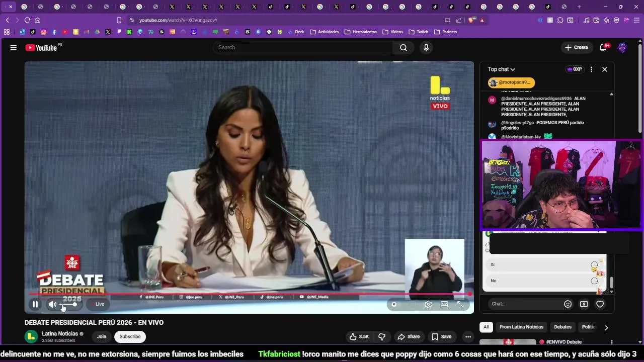Bookmark this page icon in address bar
The width and height of the screenshot is (644, 362).
click(x=119, y=20)
